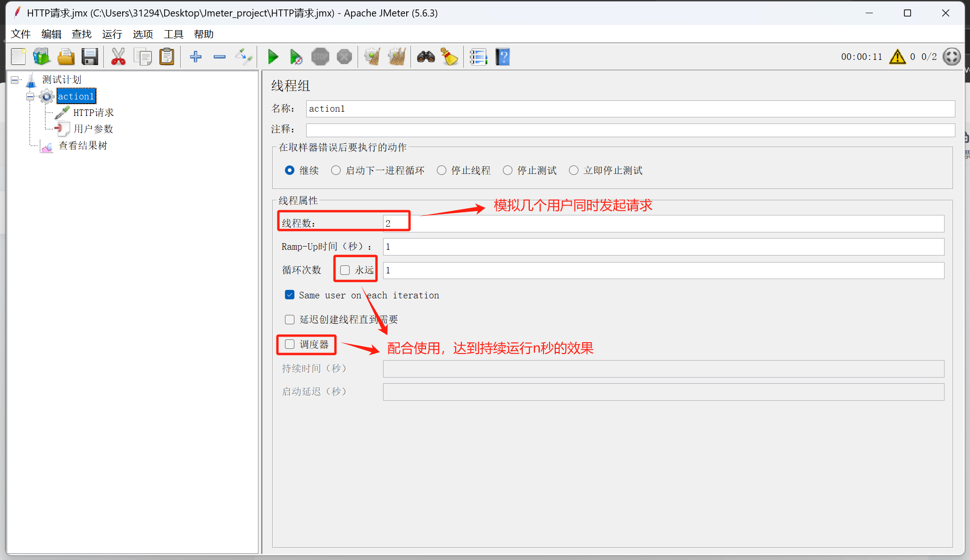This screenshot has width=970, height=560.
Task: Click the yellow warning triangle log icon
Action: (x=897, y=57)
